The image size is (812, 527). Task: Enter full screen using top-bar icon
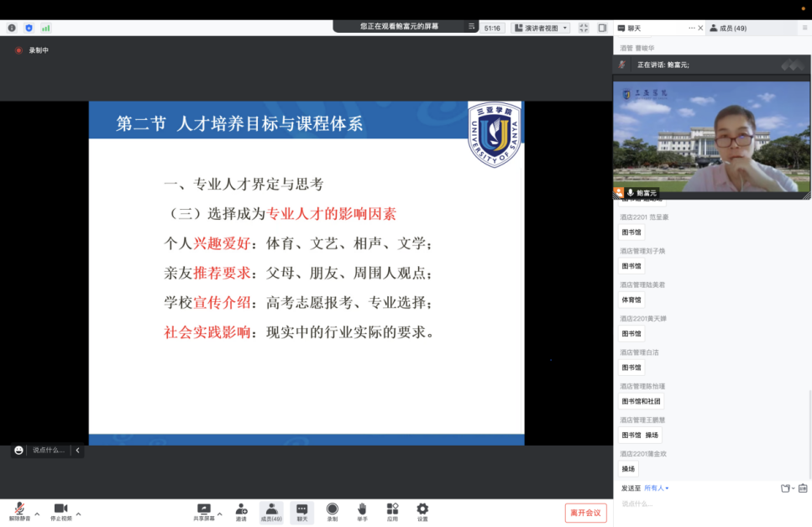tap(584, 28)
